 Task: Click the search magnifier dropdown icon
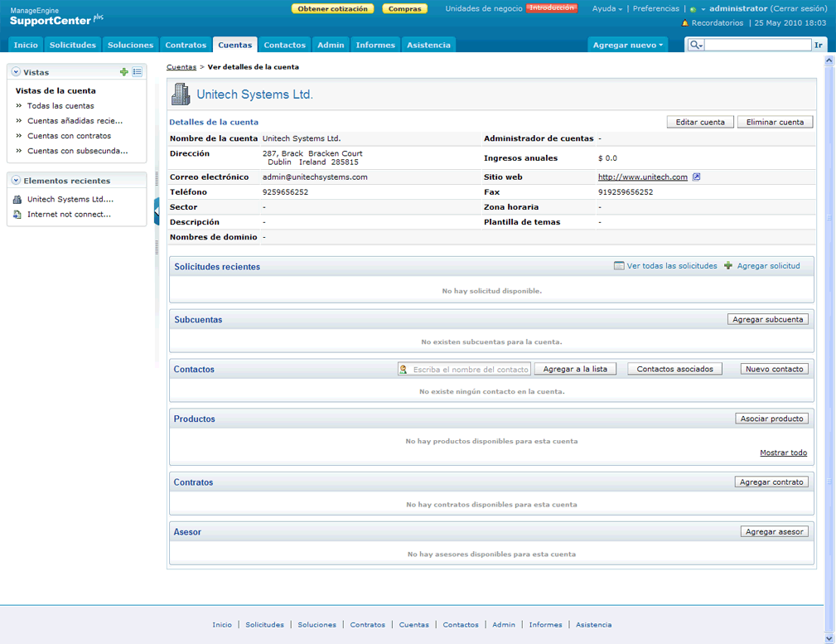[696, 45]
